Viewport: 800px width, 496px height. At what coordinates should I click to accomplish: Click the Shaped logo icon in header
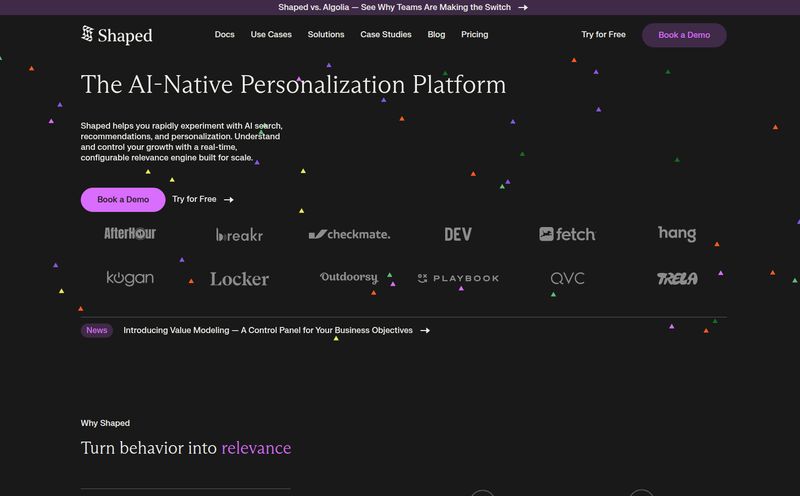pos(87,34)
